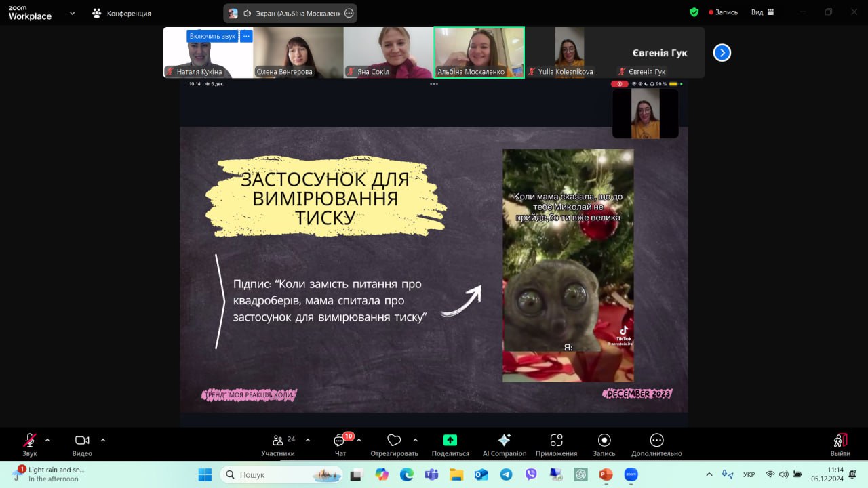Screen dimensions: 868x488
Task: Expand the chat options arrow
Action: pyautogui.click(x=359, y=440)
